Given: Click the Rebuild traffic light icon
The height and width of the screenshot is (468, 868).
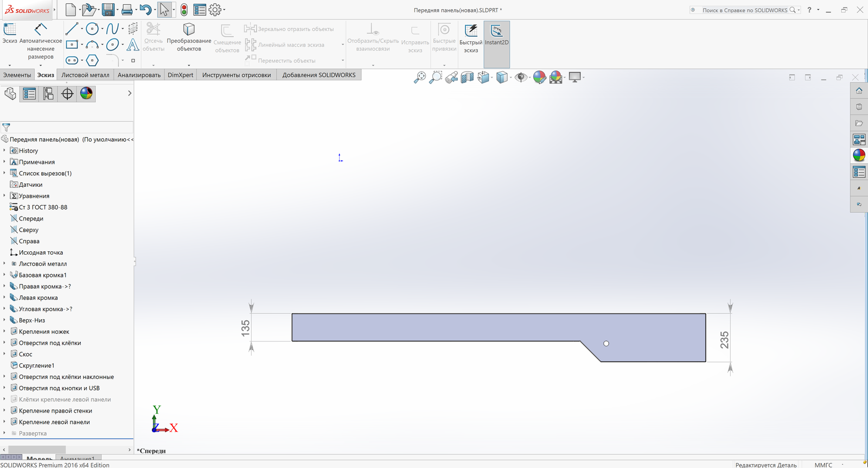Looking at the screenshot, I should coord(184,9).
